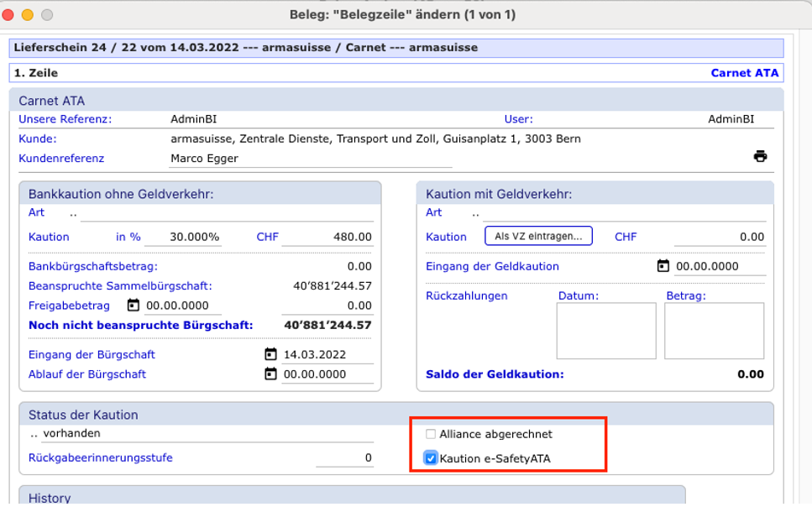This screenshot has width=812, height=507.
Task: Open the Art selector under Bankkaution ohne Geldverkehr
Action: [74, 213]
